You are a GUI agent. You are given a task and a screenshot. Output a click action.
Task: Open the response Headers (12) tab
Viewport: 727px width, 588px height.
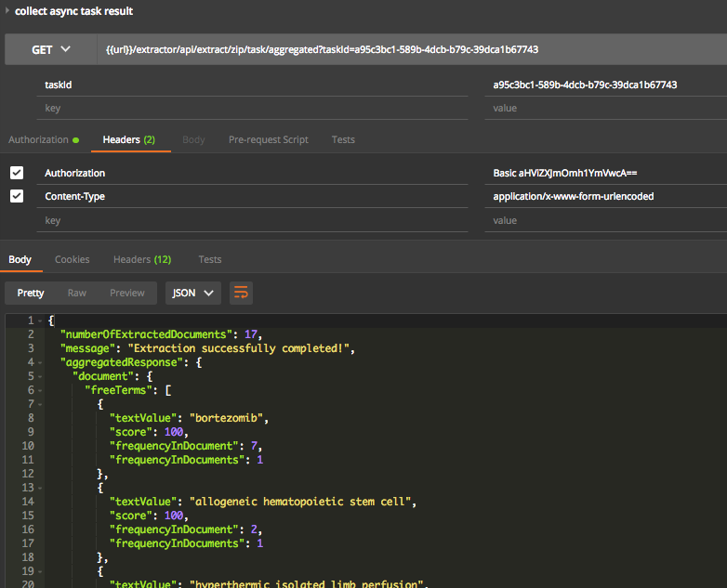tap(141, 259)
